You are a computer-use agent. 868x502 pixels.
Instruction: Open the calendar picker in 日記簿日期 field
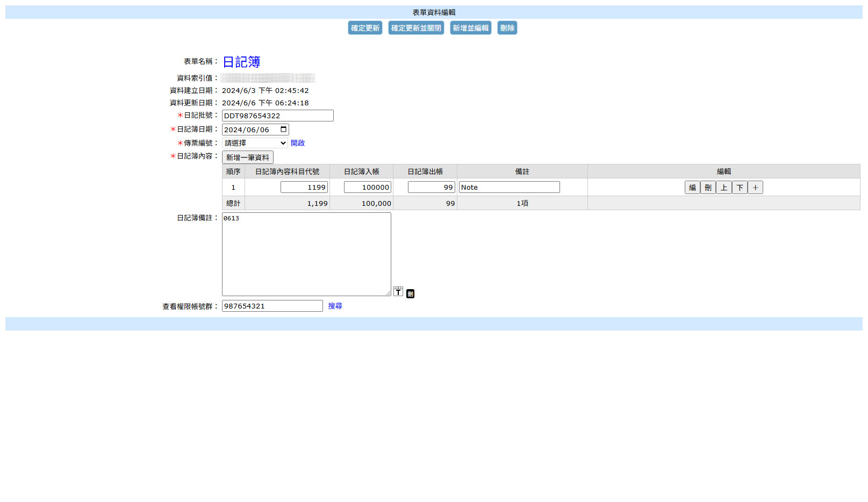(283, 130)
